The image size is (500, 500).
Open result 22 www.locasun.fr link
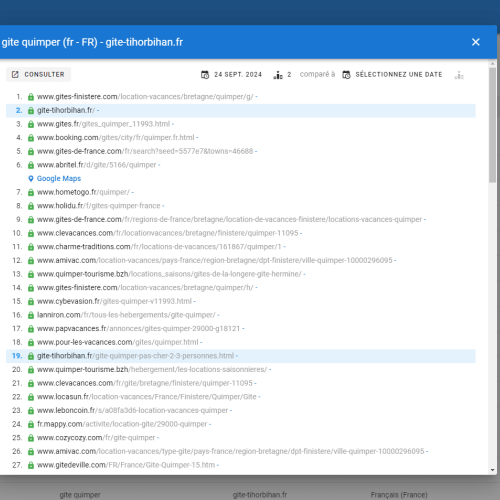(147, 397)
